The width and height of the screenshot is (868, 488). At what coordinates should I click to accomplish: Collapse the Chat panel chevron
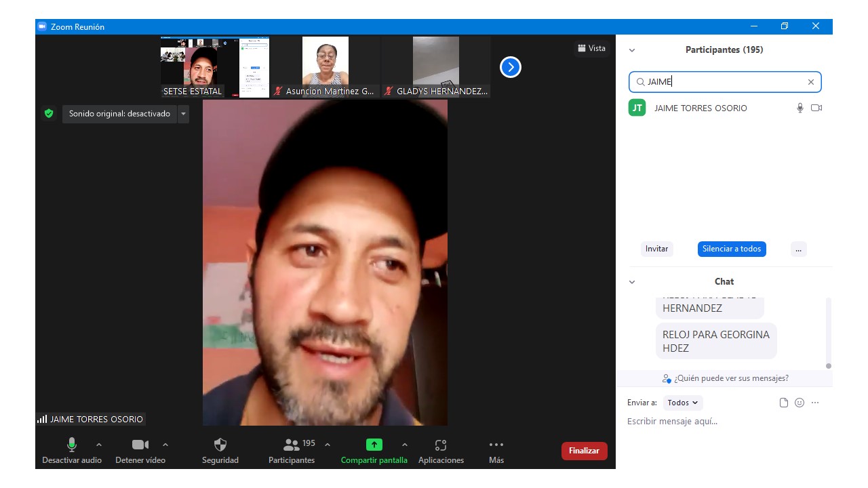tap(632, 282)
